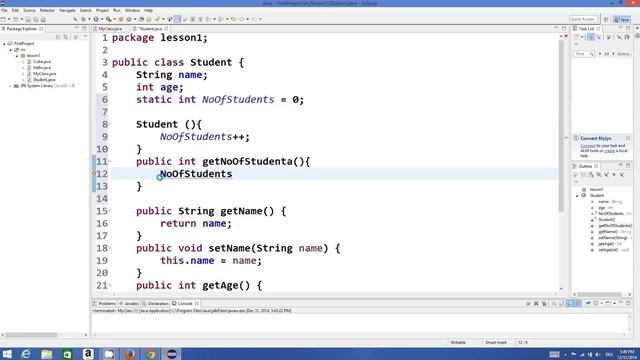Open Google Chrome from the taskbar
Screen dimensions: 640x360
pyautogui.click(x=151, y=354)
